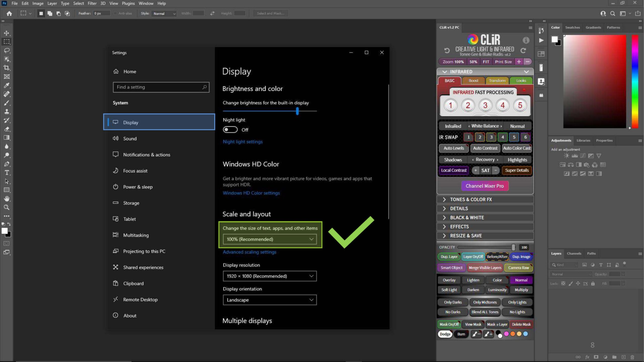
Task: Open Photoshop search icon in options bar
Action: 613,13
